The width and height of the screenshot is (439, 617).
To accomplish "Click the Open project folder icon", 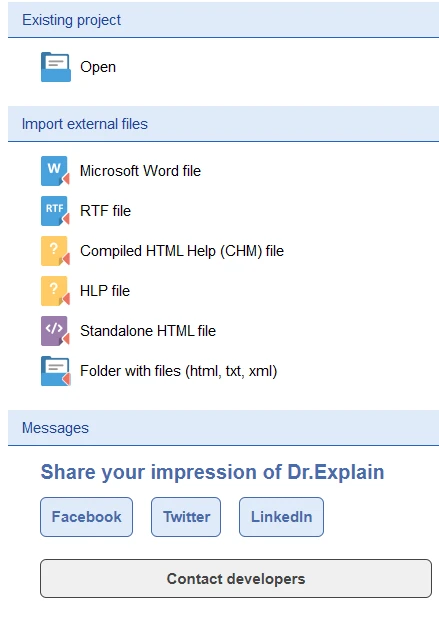I will (55, 67).
